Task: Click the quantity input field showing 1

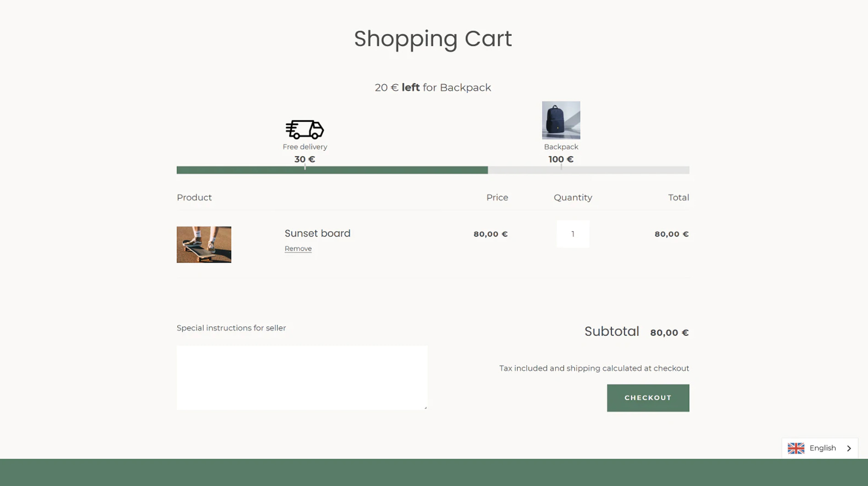Action: 573,234
